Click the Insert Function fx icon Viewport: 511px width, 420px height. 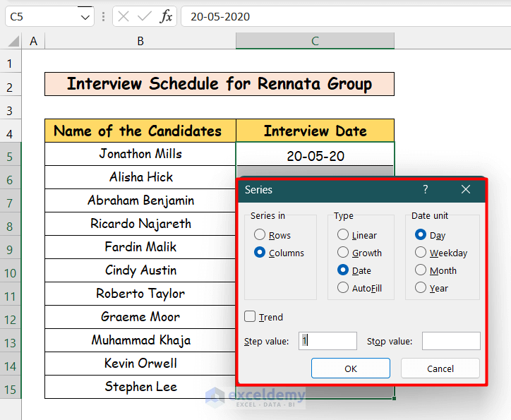click(x=166, y=16)
